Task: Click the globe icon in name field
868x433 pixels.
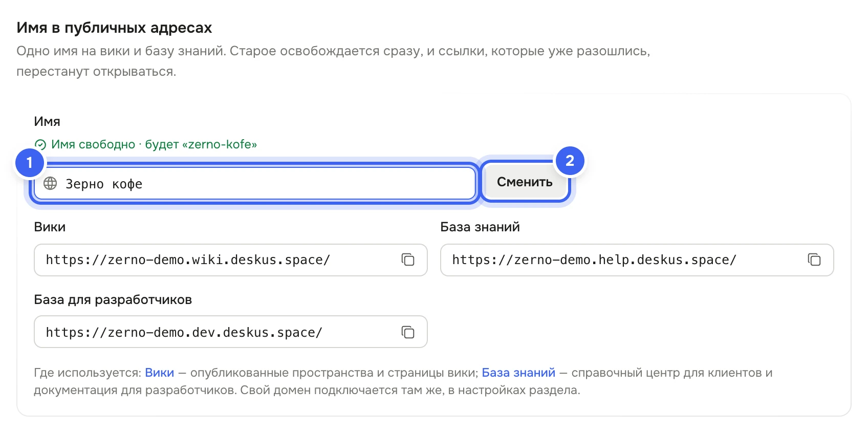Action: point(50,183)
